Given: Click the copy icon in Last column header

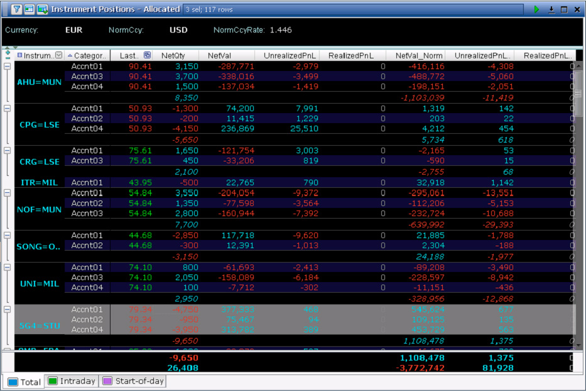Looking at the screenshot, I should click(x=147, y=55).
